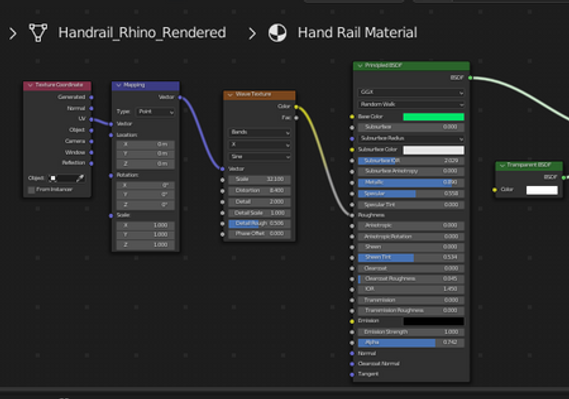
Task: Pick object with the eyedropper icon
Action: [x=80, y=178]
